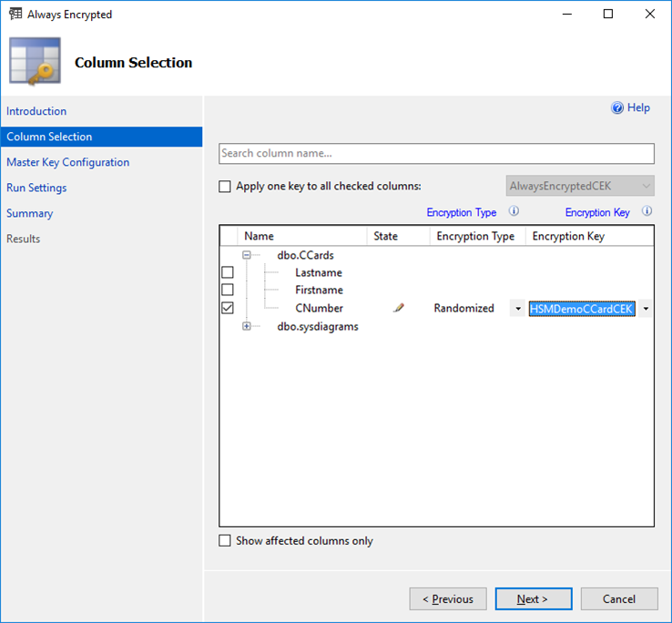
Task: Uncheck the CNumber column checkbox
Action: tap(228, 308)
